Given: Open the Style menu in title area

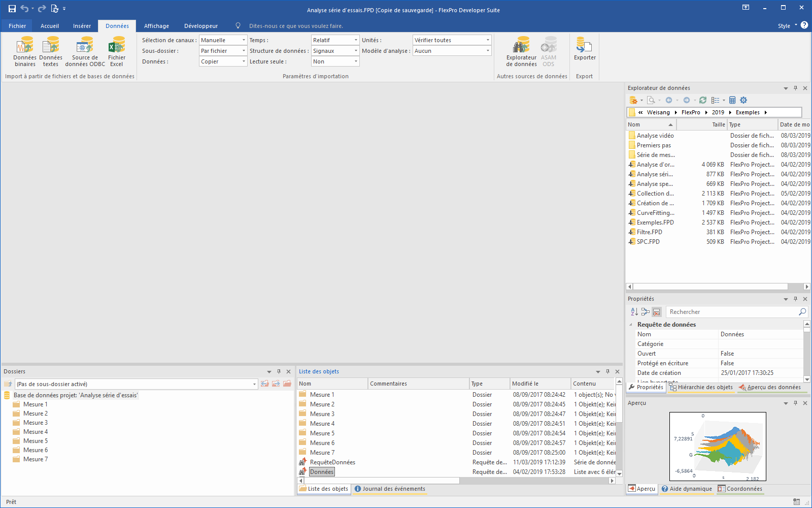Looking at the screenshot, I should [x=787, y=26].
